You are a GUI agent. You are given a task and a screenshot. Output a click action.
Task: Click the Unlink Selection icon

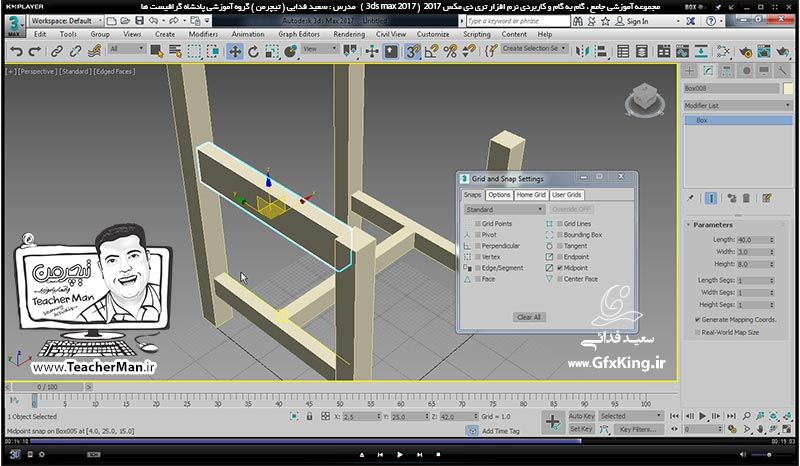point(76,51)
